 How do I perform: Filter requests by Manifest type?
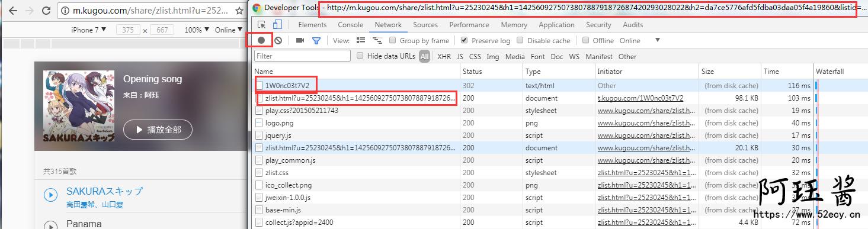[x=599, y=57]
